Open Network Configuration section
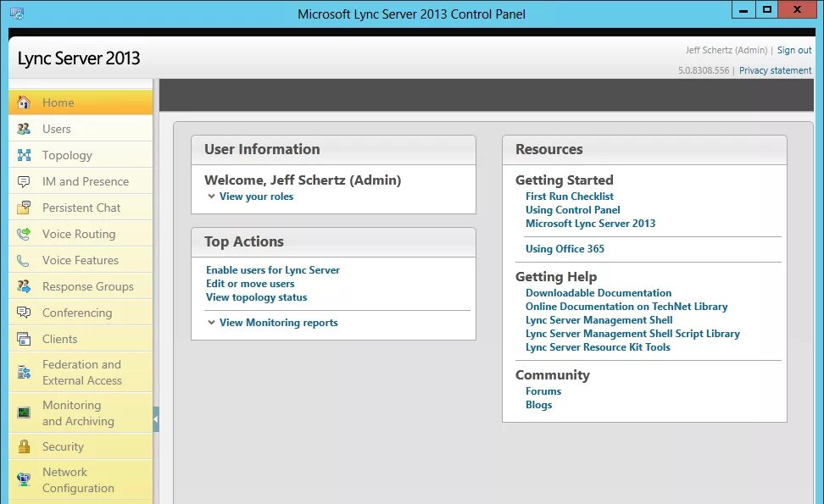The width and height of the screenshot is (824, 504). tap(81, 479)
